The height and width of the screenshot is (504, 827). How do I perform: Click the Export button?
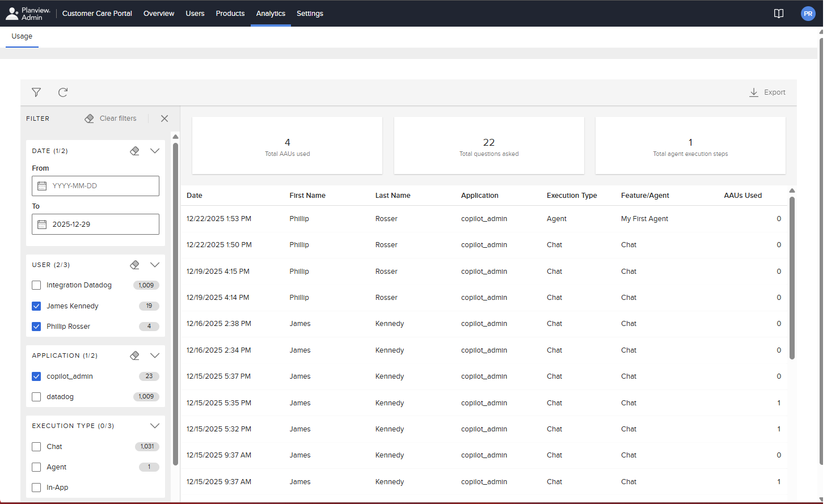pyautogui.click(x=767, y=92)
